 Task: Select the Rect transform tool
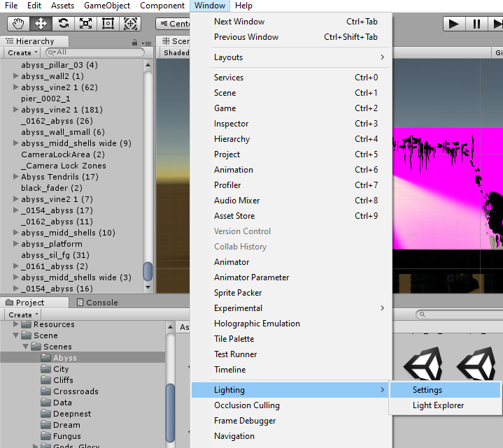[108, 24]
